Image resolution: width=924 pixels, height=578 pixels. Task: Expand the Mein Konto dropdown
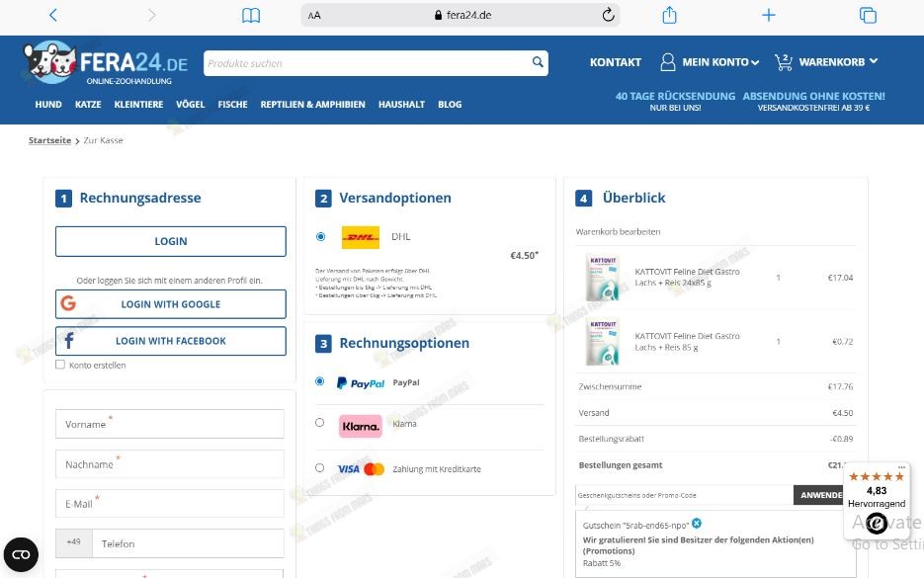click(x=710, y=62)
